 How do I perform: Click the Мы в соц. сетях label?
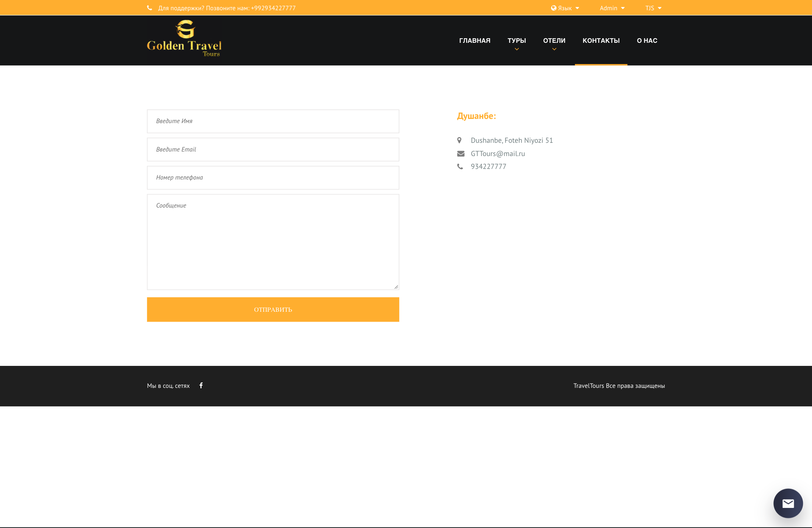coord(168,386)
